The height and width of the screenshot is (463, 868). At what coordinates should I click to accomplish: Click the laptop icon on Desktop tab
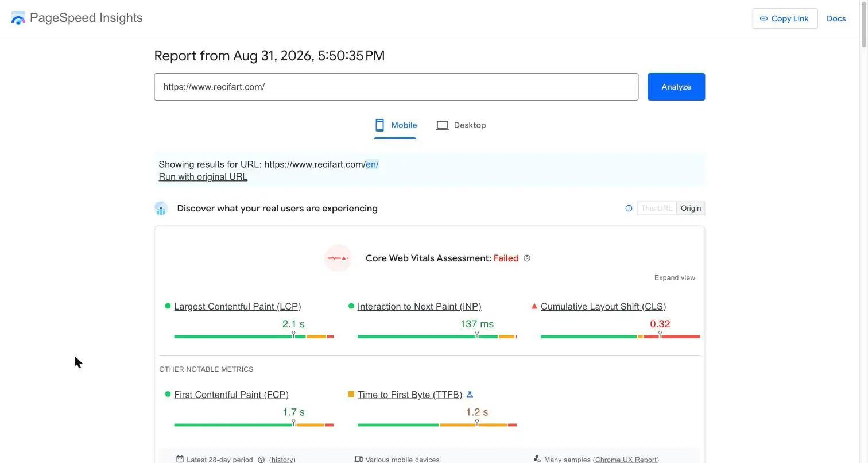442,125
